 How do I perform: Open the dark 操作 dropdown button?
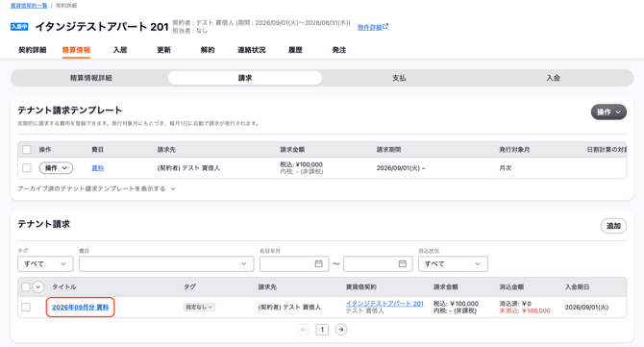[608, 112]
